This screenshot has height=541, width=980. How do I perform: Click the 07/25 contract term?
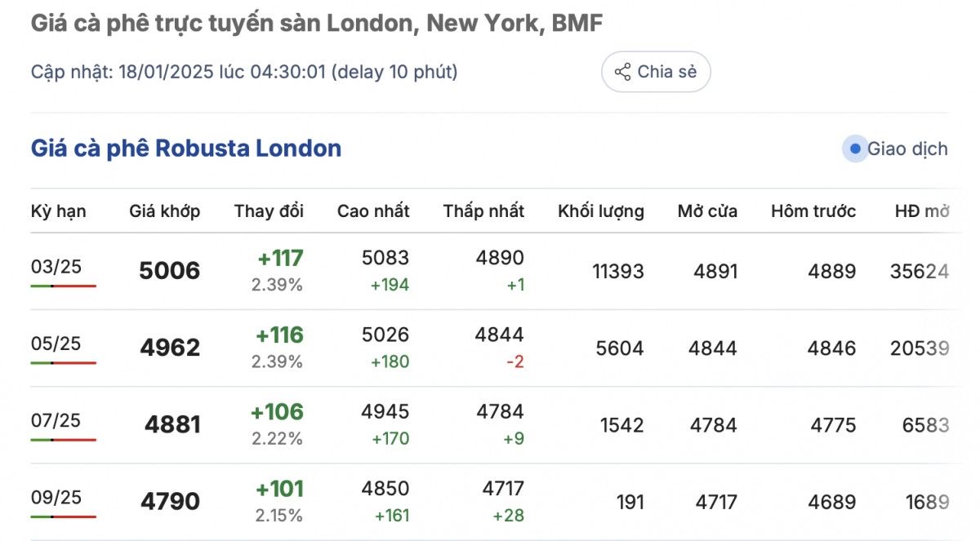coord(56,420)
